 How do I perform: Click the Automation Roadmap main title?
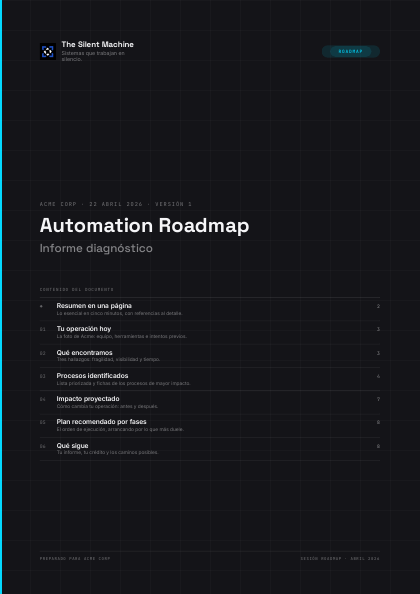tap(144, 226)
